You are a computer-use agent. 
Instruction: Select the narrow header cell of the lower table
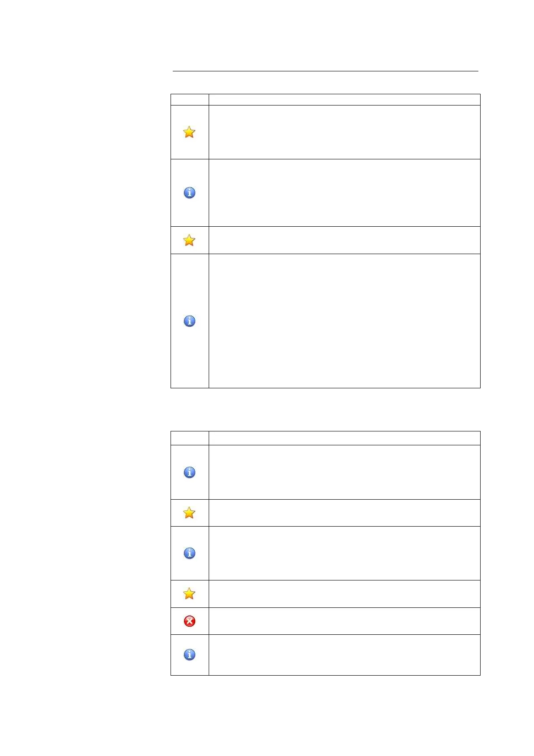(x=189, y=438)
